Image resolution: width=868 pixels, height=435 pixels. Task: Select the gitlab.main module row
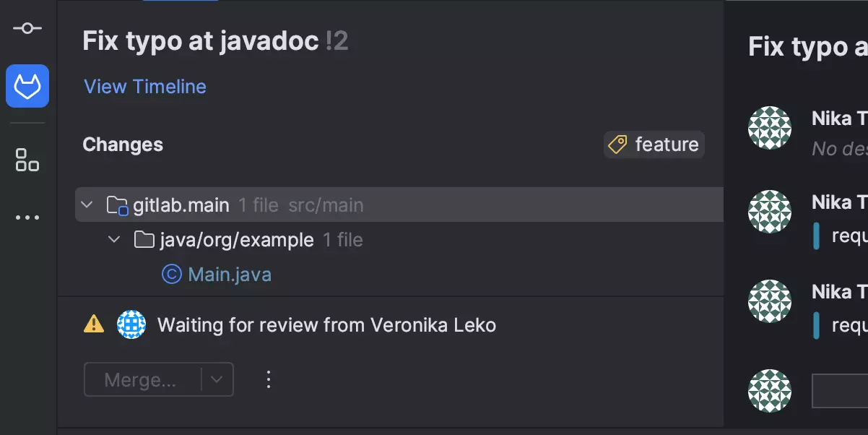coord(181,205)
